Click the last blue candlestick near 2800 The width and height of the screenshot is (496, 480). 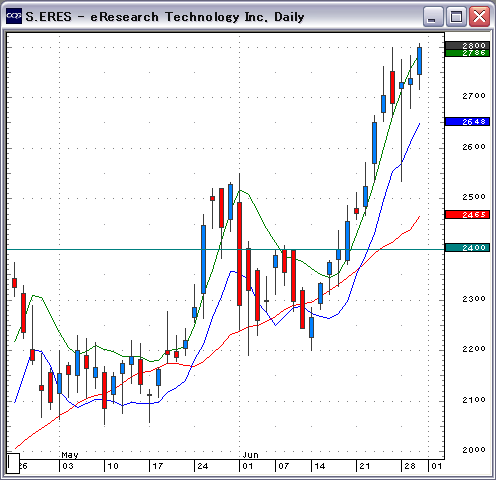[x=419, y=61]
